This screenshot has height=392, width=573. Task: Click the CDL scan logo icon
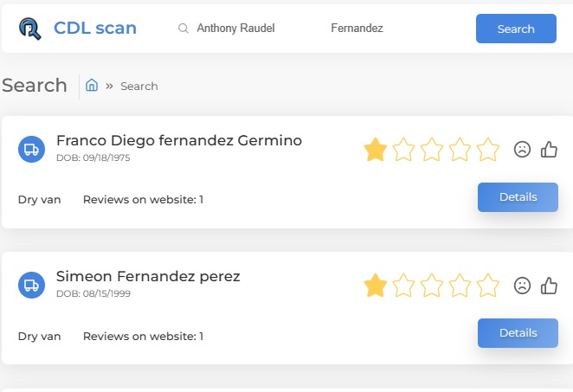click(30, 29)
